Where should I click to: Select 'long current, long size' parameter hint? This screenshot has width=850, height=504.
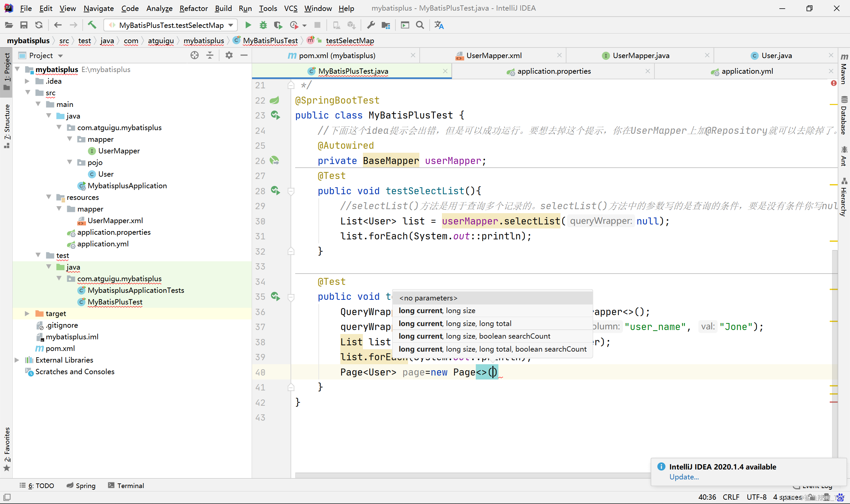[x=492, y=311]
